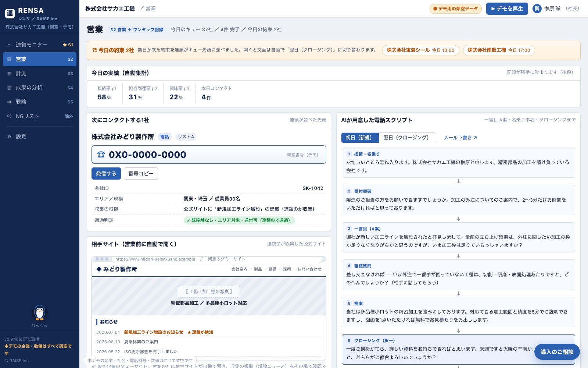Click the 担当到達率 p2 31% stat

(x=143, y=93)
